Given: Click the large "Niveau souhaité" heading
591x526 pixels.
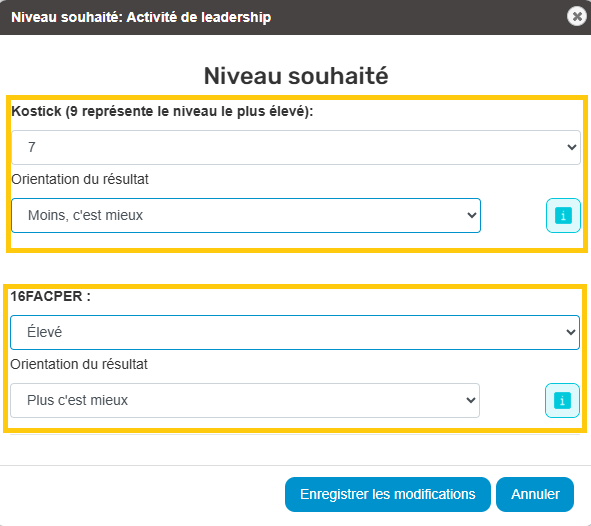Looking at the screenshot, I should click(296, 76).
